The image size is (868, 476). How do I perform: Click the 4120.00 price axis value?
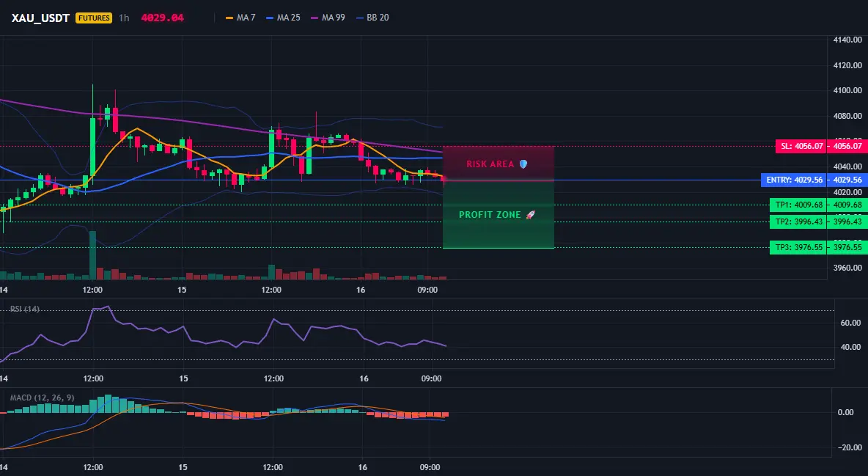(x=847, y=65)
